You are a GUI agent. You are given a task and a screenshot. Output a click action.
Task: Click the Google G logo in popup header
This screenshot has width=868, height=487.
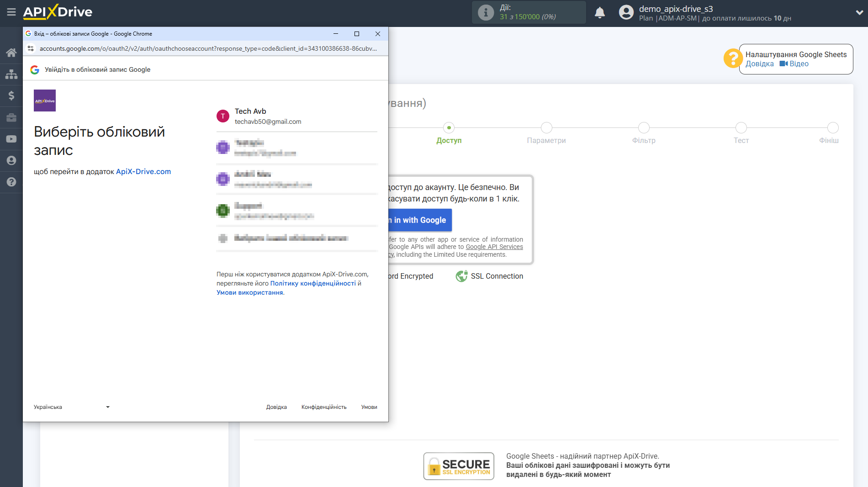35,69
